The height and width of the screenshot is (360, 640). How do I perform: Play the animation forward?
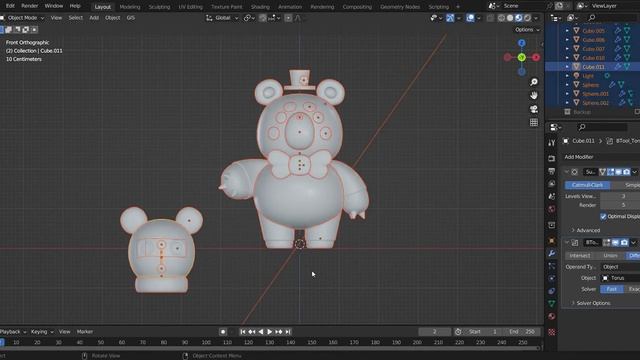point(270,332)
